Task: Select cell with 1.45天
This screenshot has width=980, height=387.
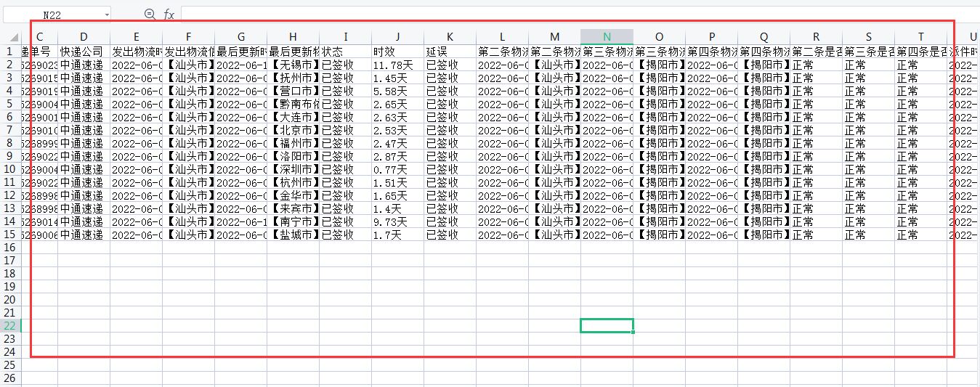Action: click(x=398, y=78)
